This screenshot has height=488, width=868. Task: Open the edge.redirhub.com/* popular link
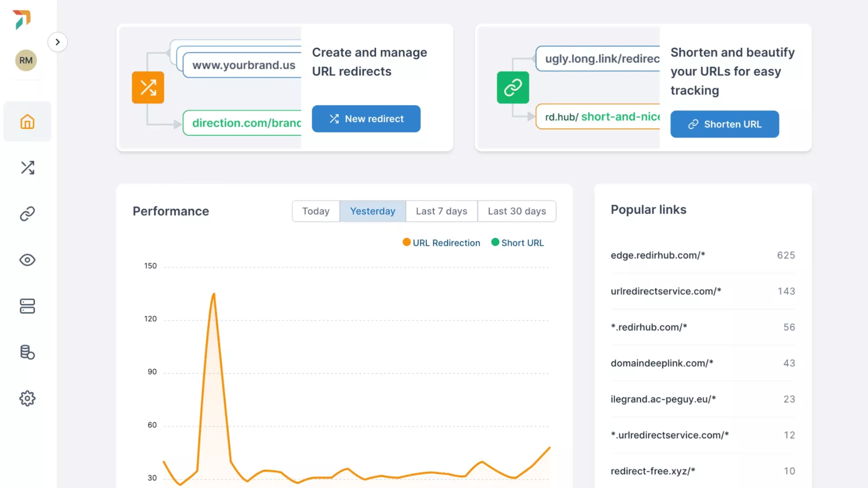tap(658, 255)
